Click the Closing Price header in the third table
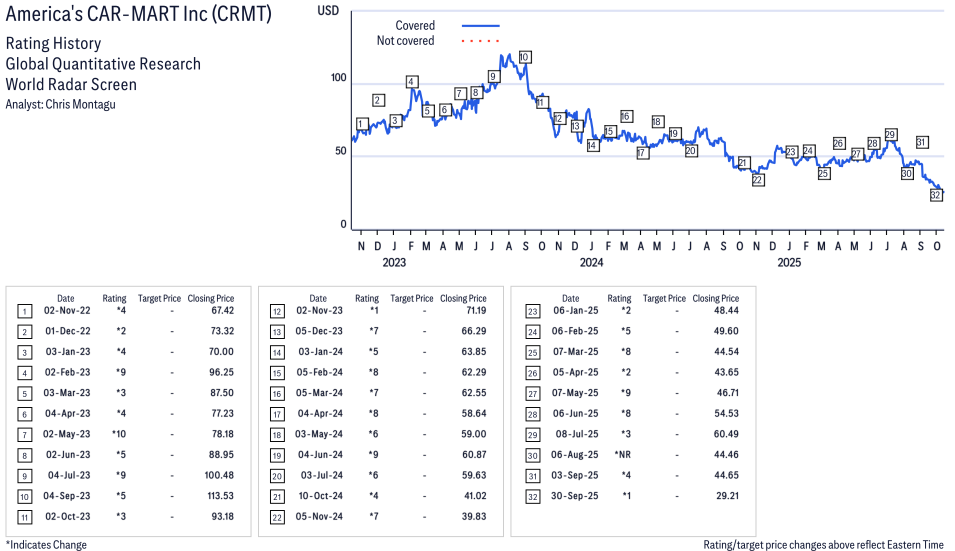 (x=716, y=298)
